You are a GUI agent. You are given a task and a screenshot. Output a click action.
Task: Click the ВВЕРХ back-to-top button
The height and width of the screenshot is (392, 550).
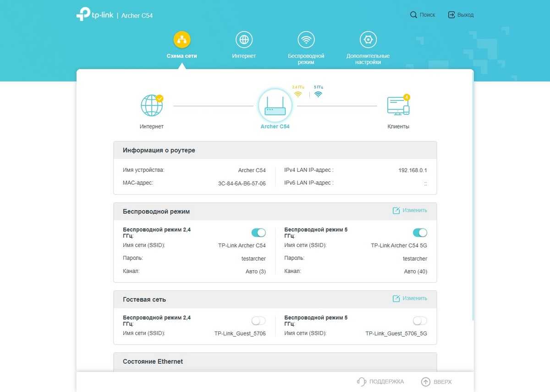[x=436, y=382]
